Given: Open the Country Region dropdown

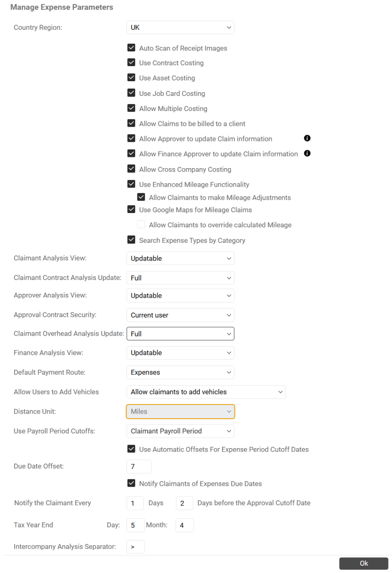Looking at the screenshot, I should 180,27.
